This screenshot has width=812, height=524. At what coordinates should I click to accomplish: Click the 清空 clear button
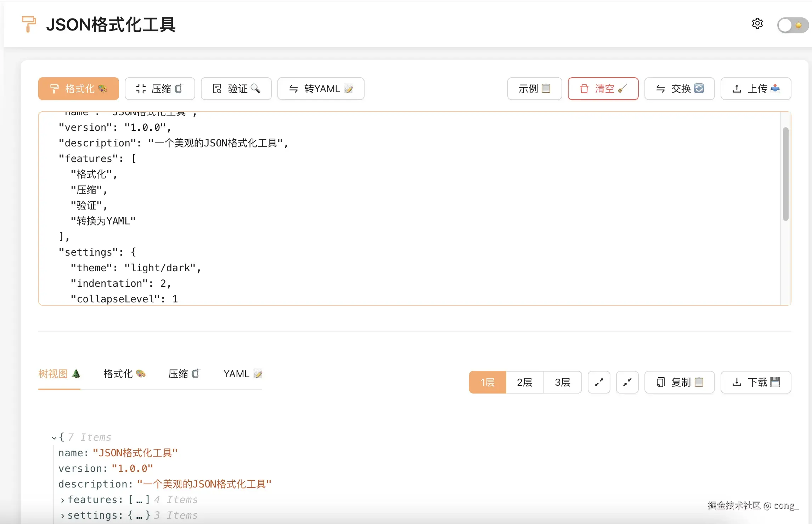[603, 89]
